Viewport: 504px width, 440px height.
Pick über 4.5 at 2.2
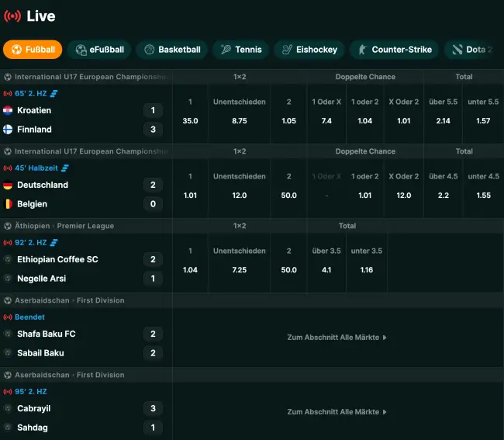coord(444,189)
